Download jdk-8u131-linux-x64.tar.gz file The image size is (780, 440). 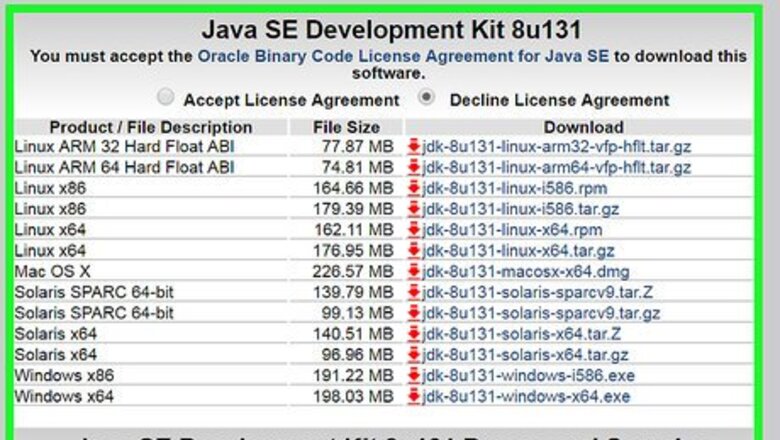[518, 251]
